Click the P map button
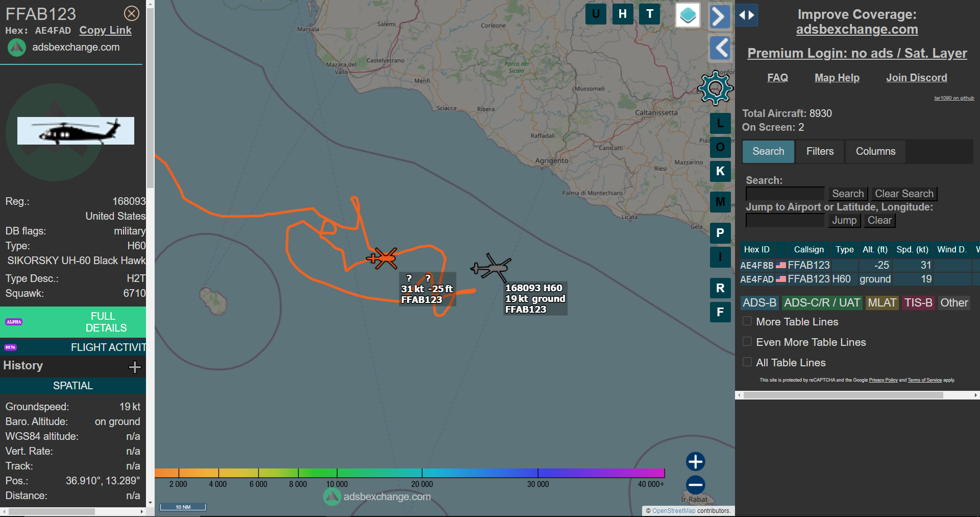 [720, 233]
